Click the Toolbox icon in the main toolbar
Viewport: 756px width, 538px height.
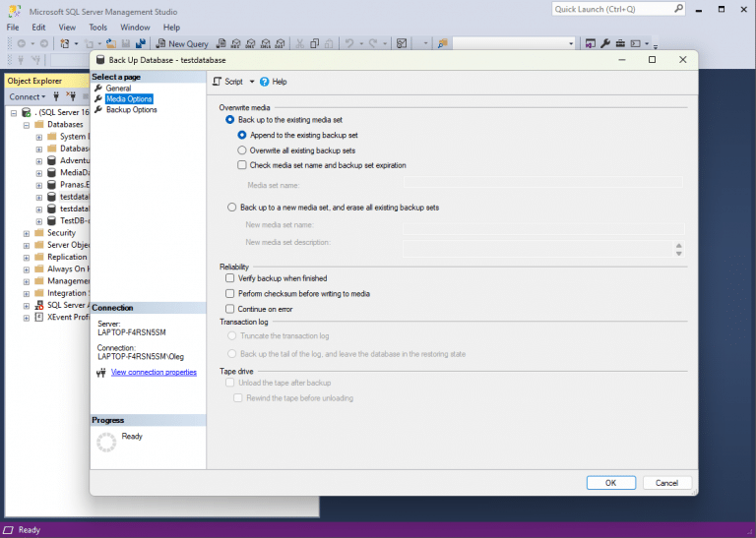(x=620, y=44)
